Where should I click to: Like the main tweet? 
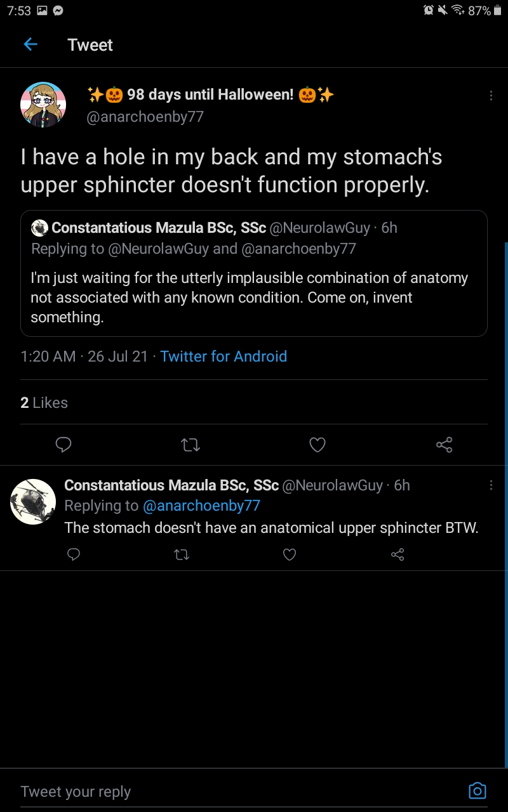317,445
